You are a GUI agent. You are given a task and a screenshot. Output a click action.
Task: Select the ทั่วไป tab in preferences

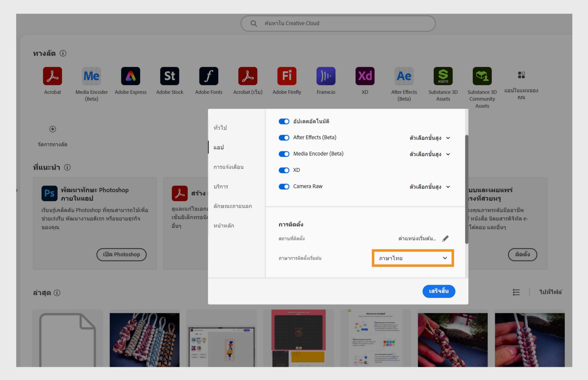pyautogui.click(x=220, y=127)
